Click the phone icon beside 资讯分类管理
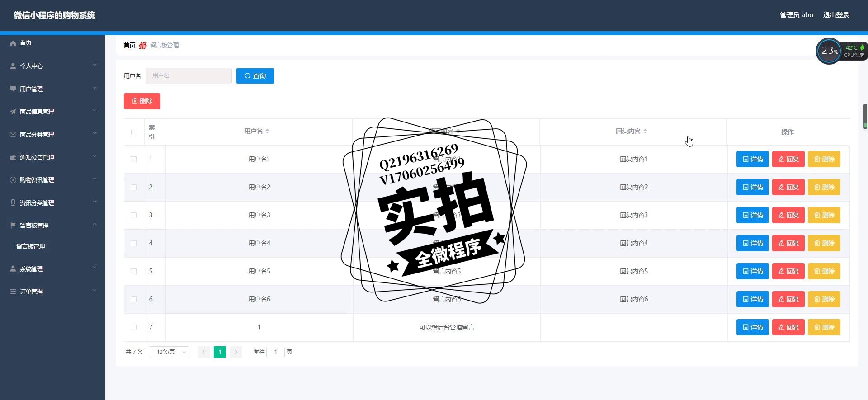 coord(13,202)
